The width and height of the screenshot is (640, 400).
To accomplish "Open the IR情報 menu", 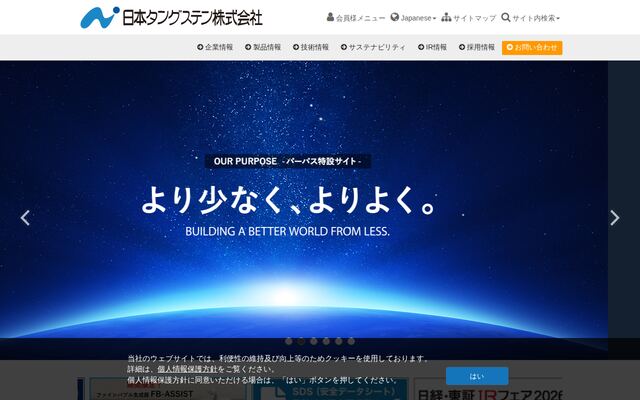I will [x=432, y=47].
